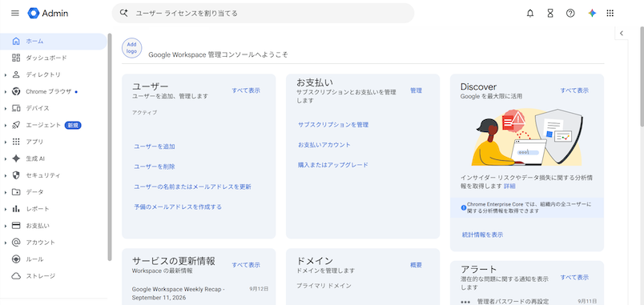Viewport: 644px width, 305px height.
Task: Open お支払いアカウント link
Action: click(324, 145)
